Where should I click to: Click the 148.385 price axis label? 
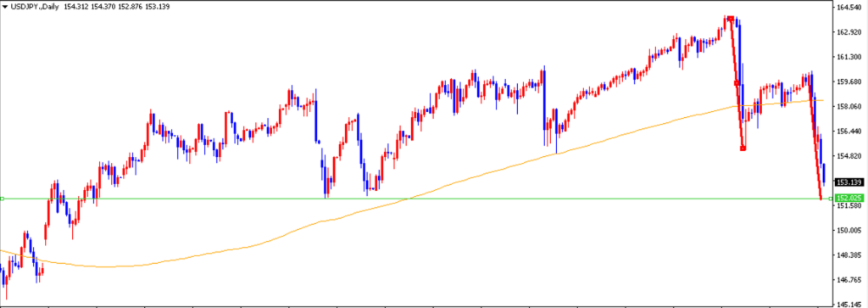tap(850, 255)
